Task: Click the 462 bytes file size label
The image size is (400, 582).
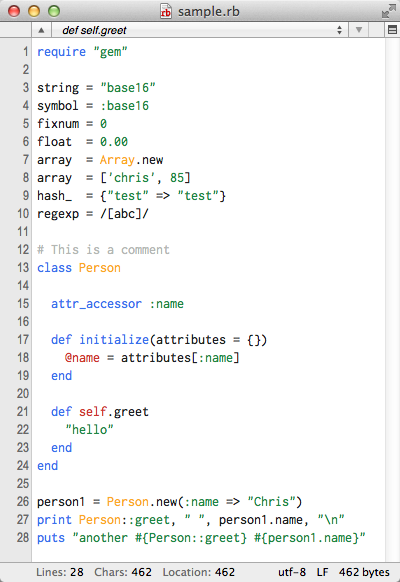Action: pos(364,572)
